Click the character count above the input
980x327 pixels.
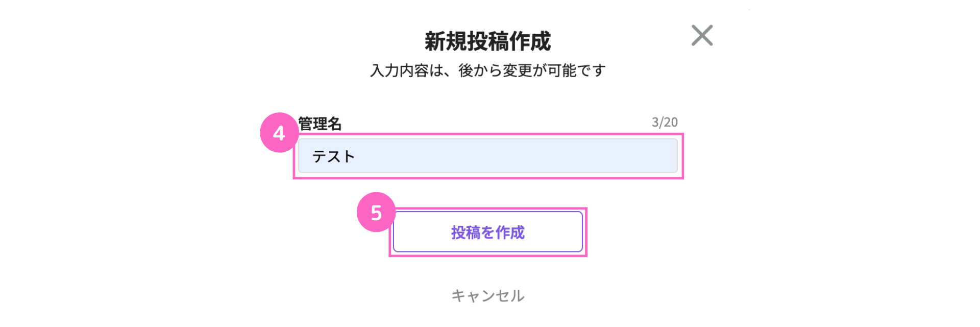[x=665, y=123]
